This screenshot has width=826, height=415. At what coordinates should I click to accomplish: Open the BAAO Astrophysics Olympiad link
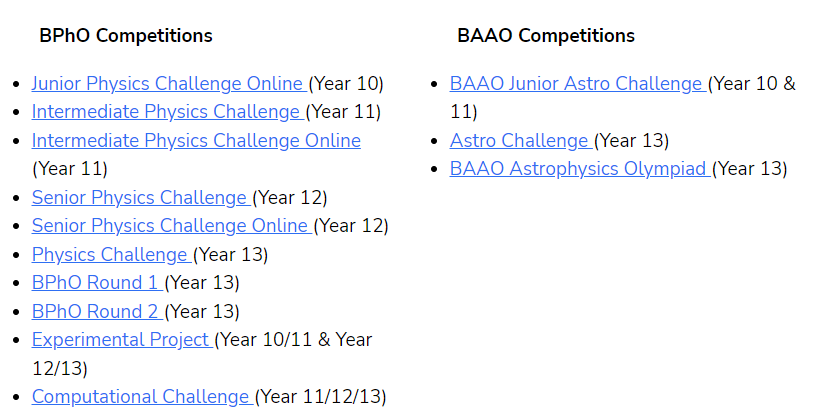coord(579,169)
